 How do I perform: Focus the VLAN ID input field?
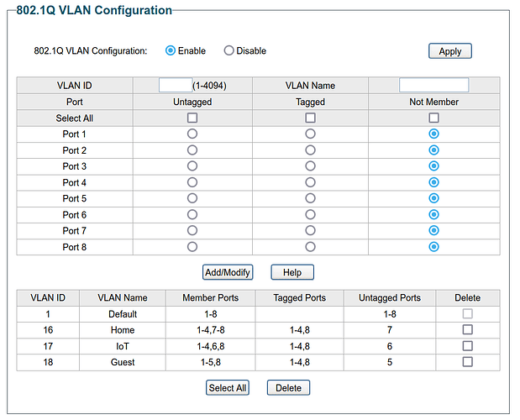coord(176,85)
